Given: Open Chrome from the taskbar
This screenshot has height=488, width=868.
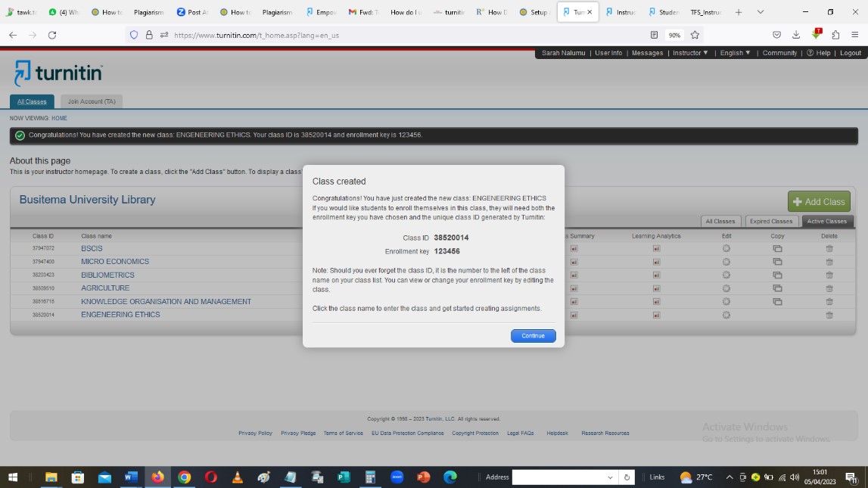Looking at the screenshot, I should pos(185,477).
